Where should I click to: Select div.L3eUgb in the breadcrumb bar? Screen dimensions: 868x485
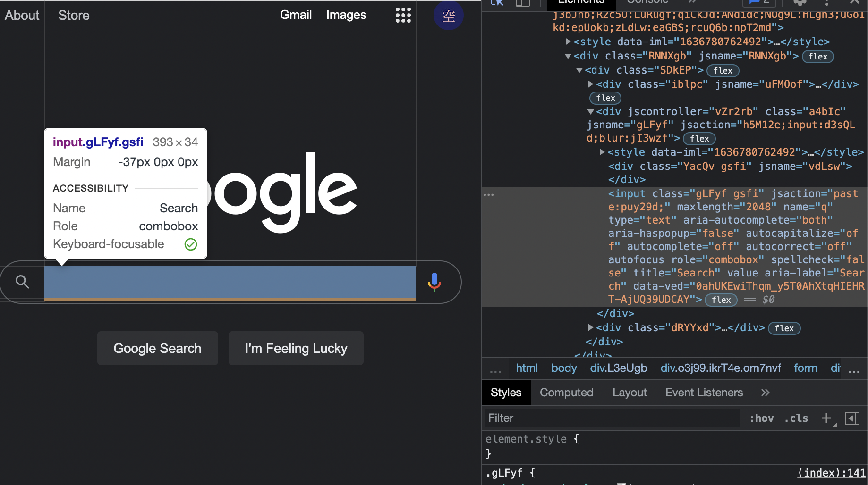click(619, 368)
